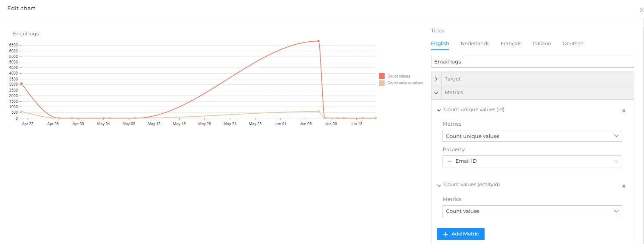
Task: Select the English titles tab
Action: pyautogui.click(x=440, y=43)
